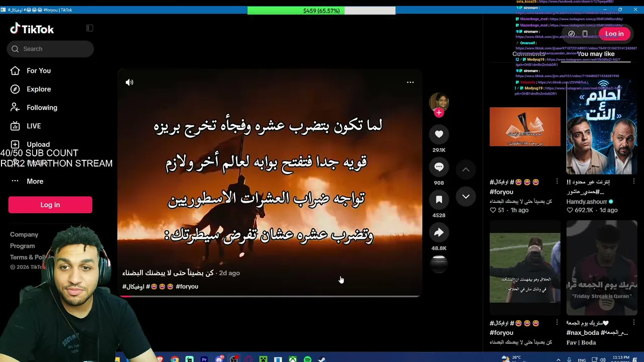The width and height of the screenshot is (644, 362).
Task: Open the orange stadium recommended video thumbnail
Action: (525, 127)
